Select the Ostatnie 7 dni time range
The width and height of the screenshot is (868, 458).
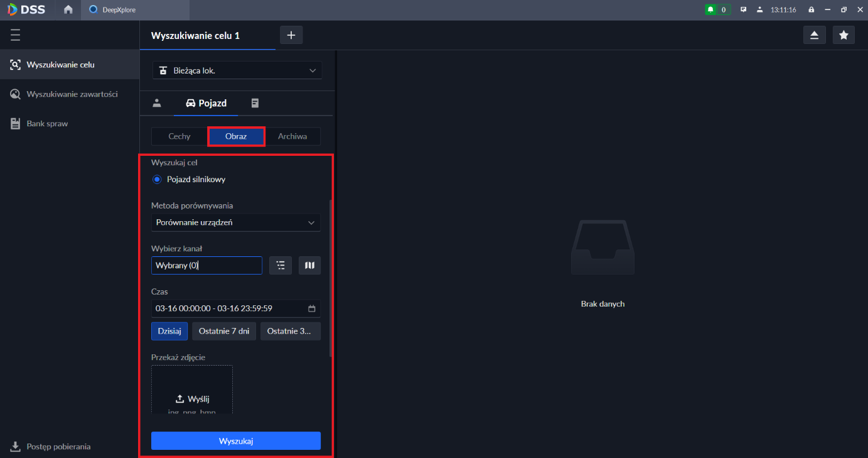224,331
